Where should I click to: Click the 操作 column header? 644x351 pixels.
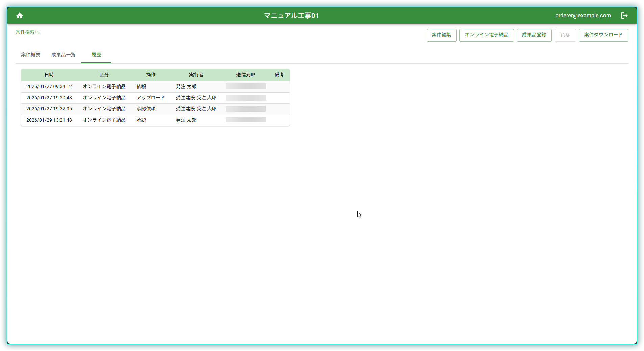point(151,75)
